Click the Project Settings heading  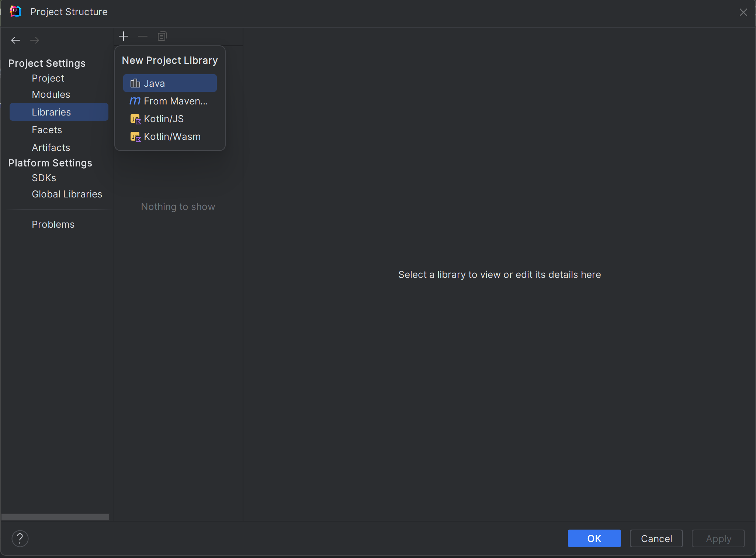[x=47, y=63]
